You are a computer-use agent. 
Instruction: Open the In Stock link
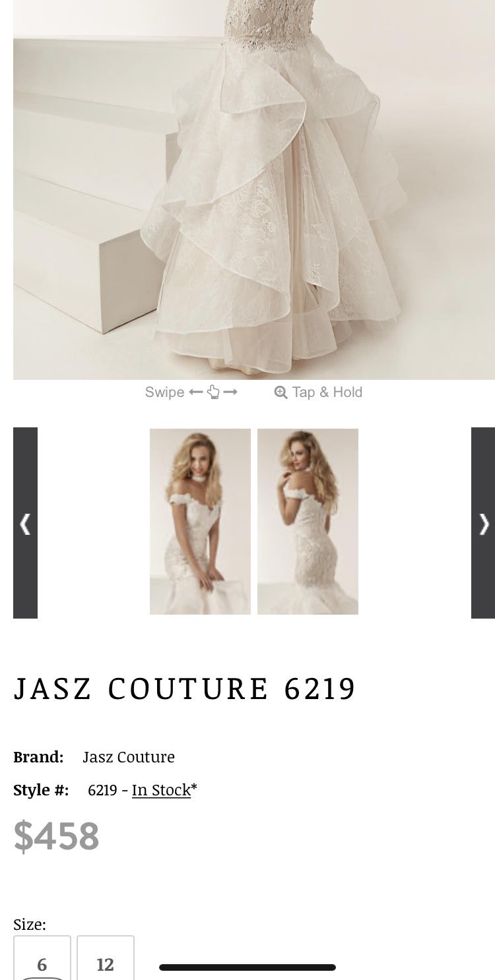coord(161,789)
